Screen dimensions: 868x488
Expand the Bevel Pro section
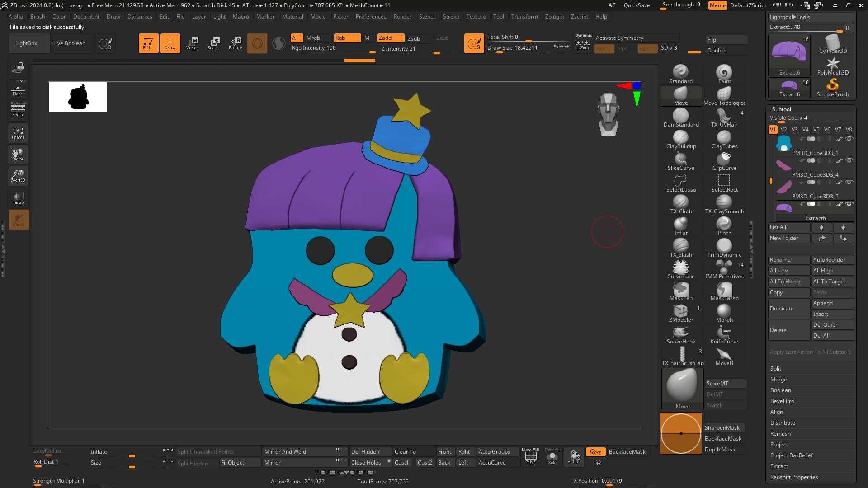[782, 401]
